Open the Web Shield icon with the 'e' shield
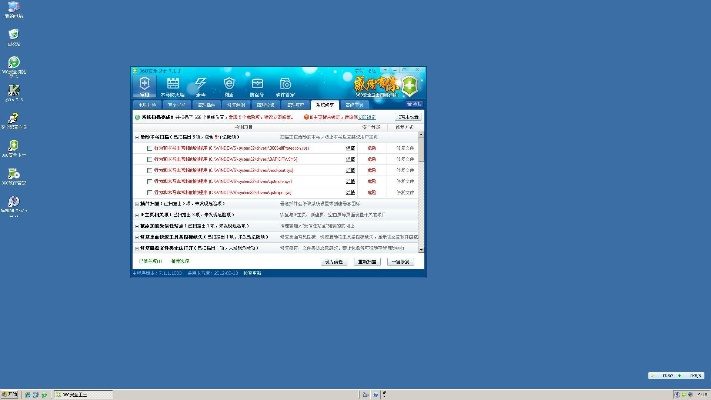 point(229,85)
